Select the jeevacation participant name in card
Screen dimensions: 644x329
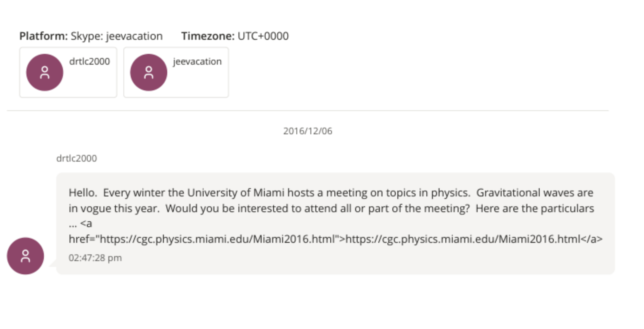[197, 61]
